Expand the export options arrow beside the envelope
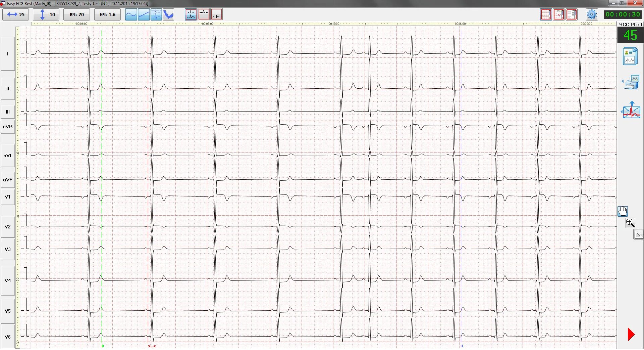This screenshot has height=350, width=644. (x=622, y=112)
